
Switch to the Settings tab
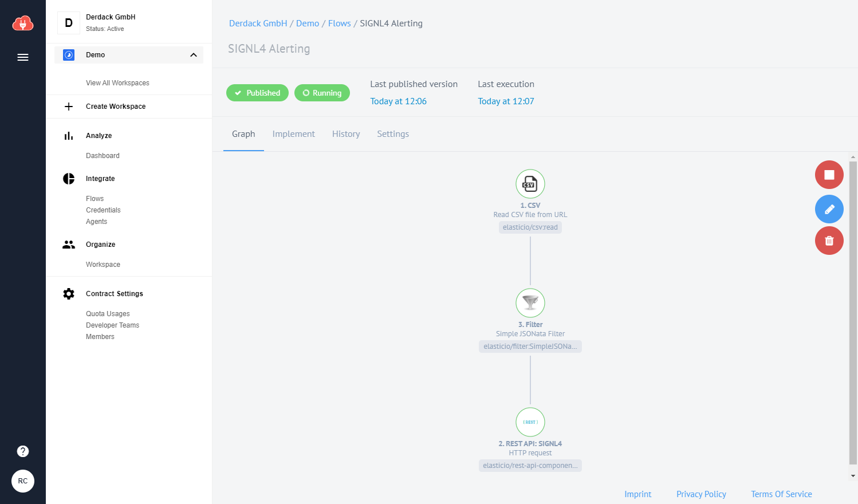(393, 134)
